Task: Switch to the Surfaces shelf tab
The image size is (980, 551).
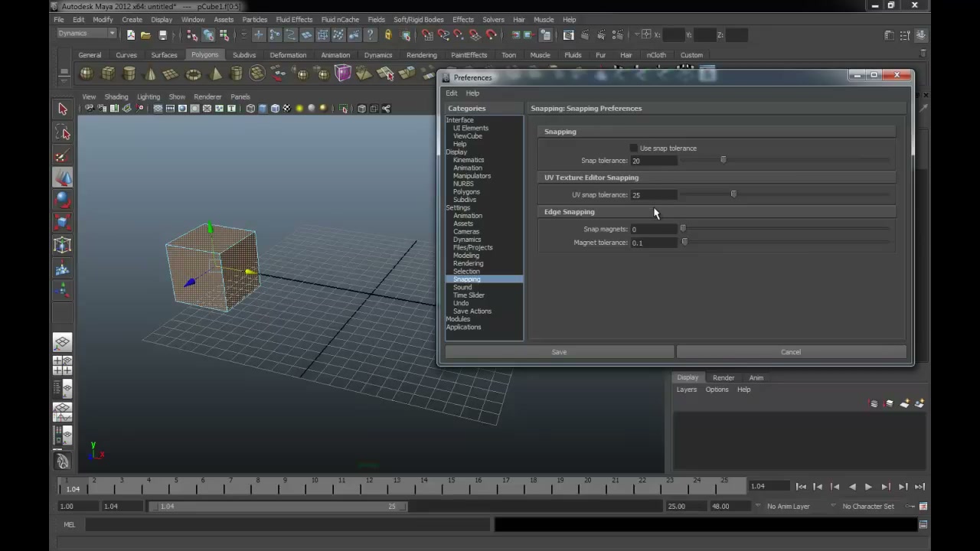Action: click(x=164, y=55)
